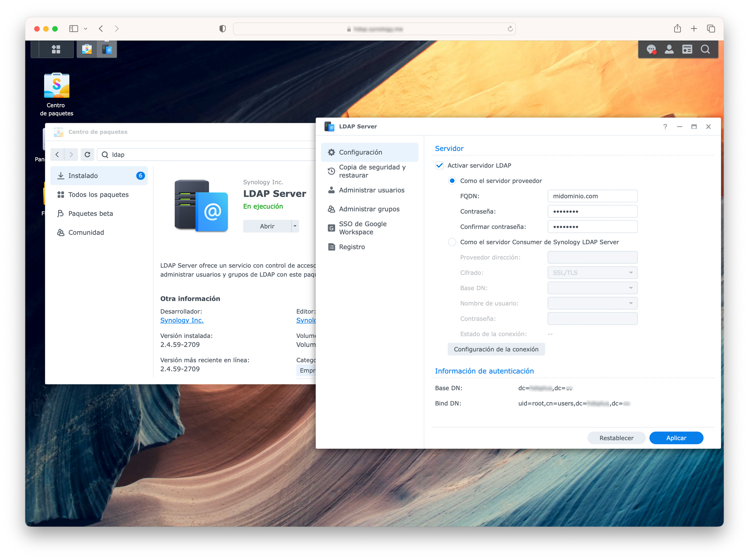Select Comunidad category
749x560 pixels.
tap(99, 232)
